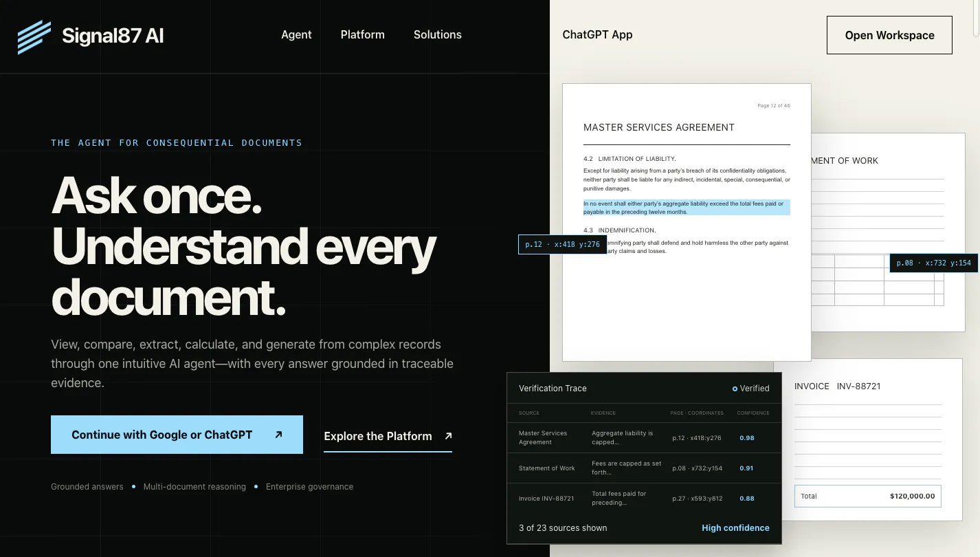980x557 pixels.
Task: Click The Agent for Consequential Documents tagline
Action: pos(177,143)
